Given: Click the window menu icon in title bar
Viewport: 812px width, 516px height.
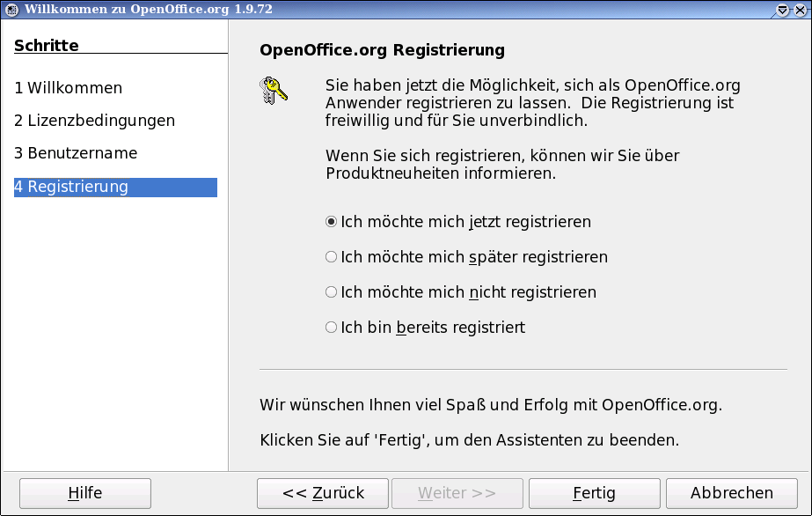Looking at the screenshot, I should tap(11, 10).
